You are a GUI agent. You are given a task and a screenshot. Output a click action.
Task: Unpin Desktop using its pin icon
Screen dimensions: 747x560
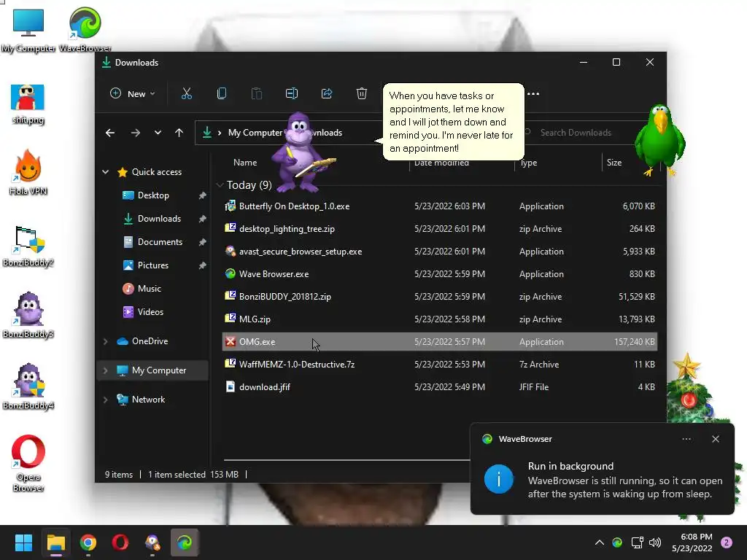click(x=203, y=195)
